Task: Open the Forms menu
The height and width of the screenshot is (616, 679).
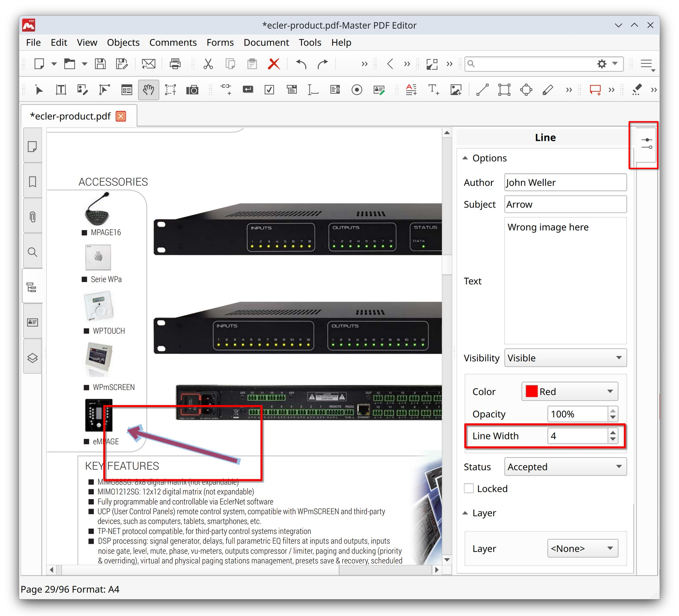Action: pos(220,42)
